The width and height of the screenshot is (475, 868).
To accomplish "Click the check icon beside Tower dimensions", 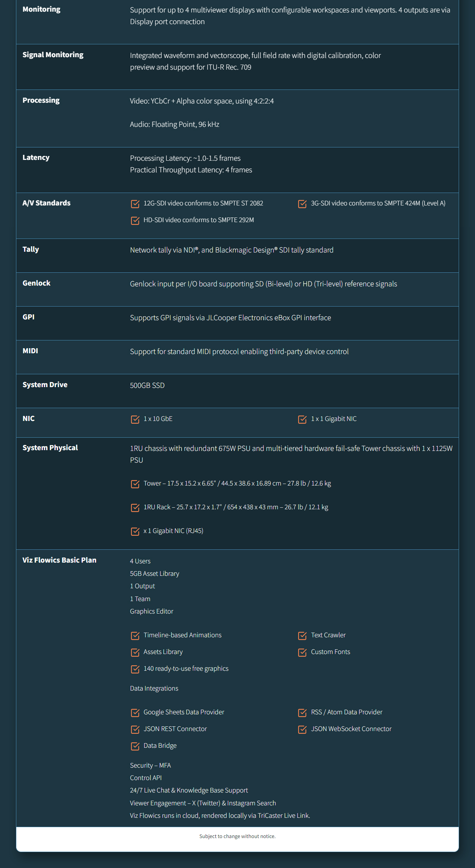I will [x=135, y=484].
